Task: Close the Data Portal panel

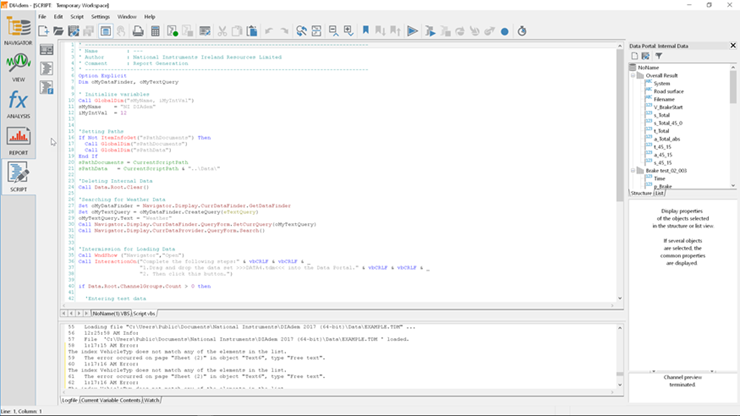Action: click(x=733, y=46)
